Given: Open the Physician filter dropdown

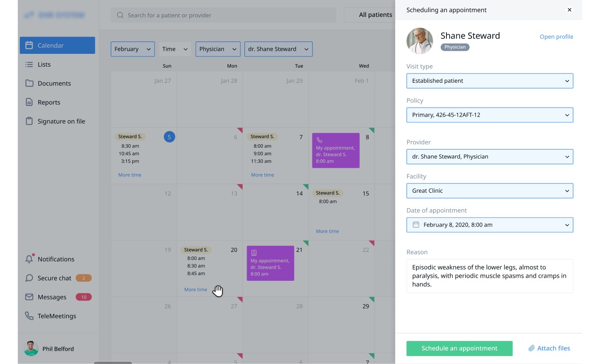Looking at the screenshot, I should click(218, 49).
